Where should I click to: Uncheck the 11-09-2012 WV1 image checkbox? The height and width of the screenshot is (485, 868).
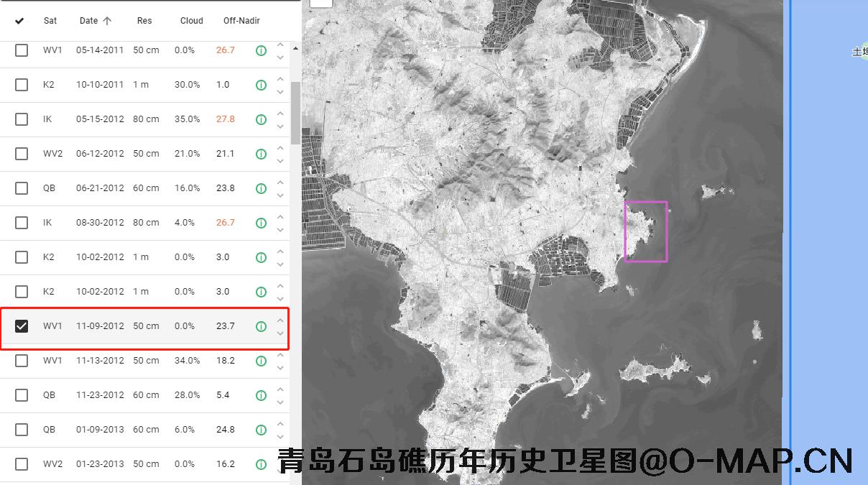tap(22, 326)
